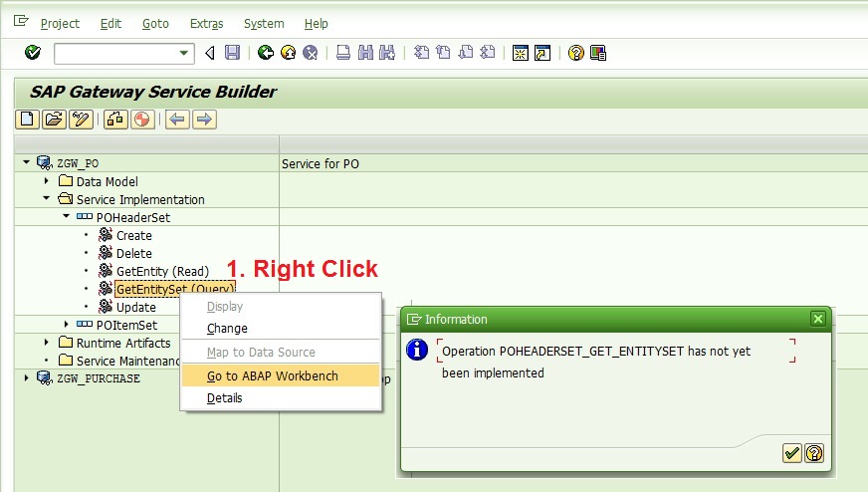Click inside the transaction command field
868x492 pixels.
coord(116,53)
